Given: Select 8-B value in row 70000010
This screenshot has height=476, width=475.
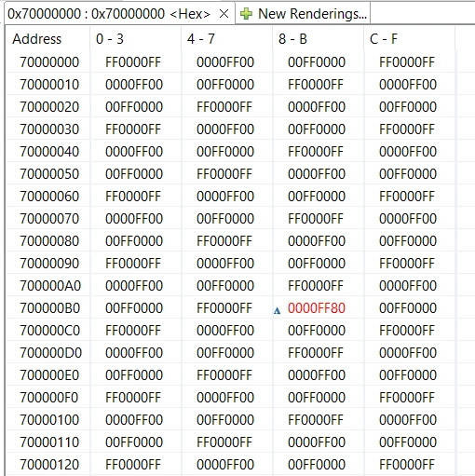Looking at the screenshot, I should click(x=316, y=85).
